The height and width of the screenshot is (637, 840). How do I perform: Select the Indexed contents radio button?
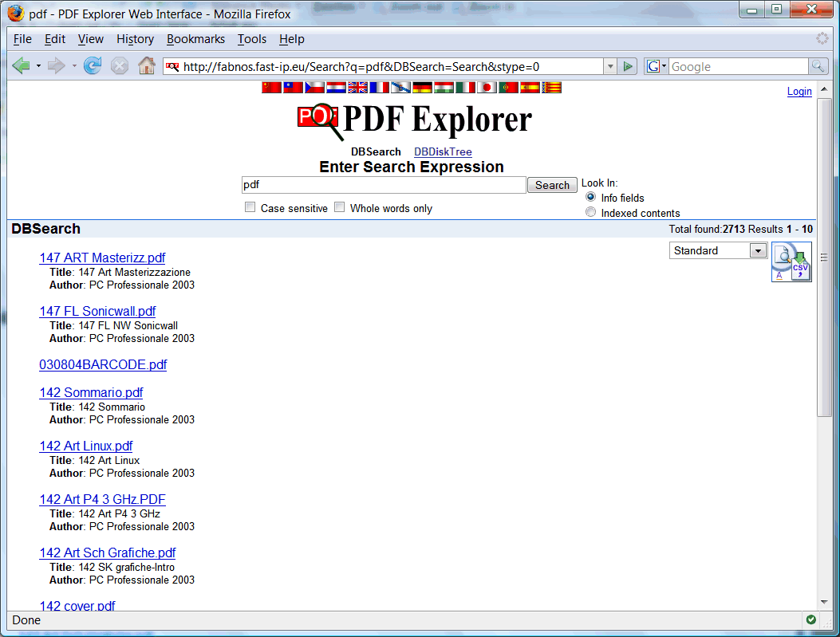590,212
